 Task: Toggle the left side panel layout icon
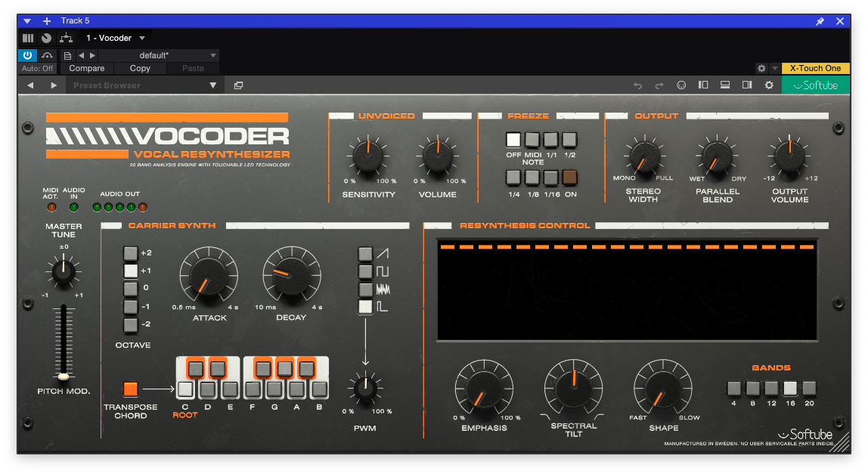point(703,85)
